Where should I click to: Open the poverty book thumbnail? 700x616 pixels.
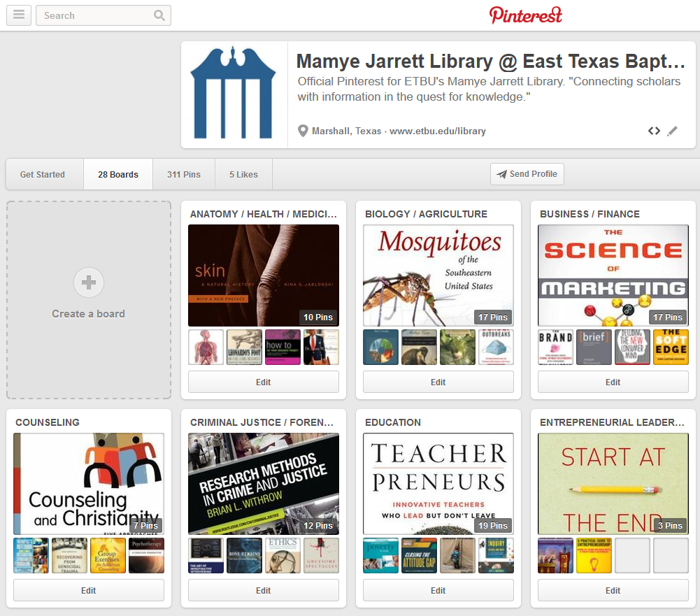pos(381,556)
